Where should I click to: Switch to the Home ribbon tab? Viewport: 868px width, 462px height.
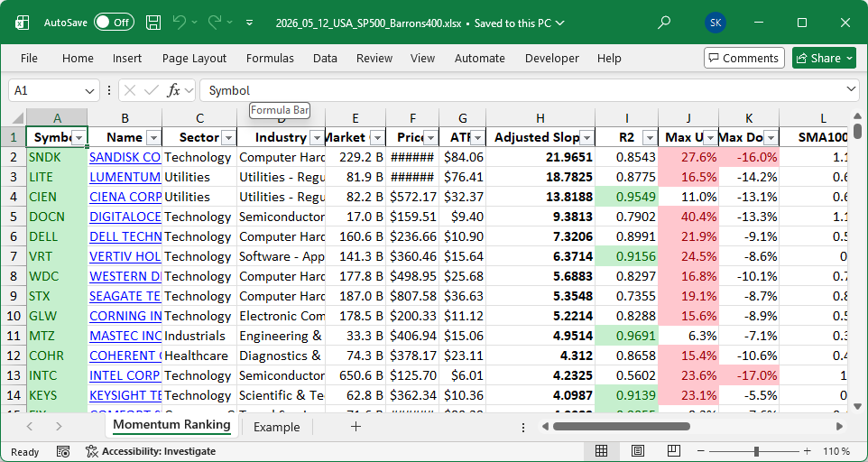pos(78,58)
